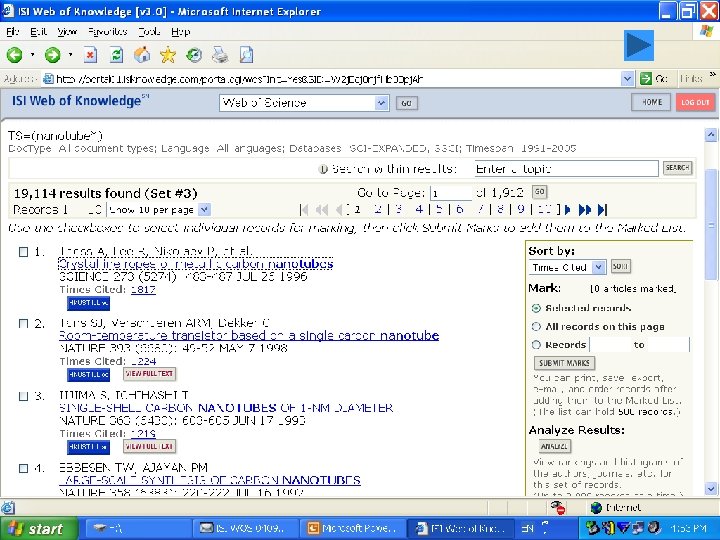720x540 pixels.
Task: Check the box for record 3
Action: tap(23, 396)
